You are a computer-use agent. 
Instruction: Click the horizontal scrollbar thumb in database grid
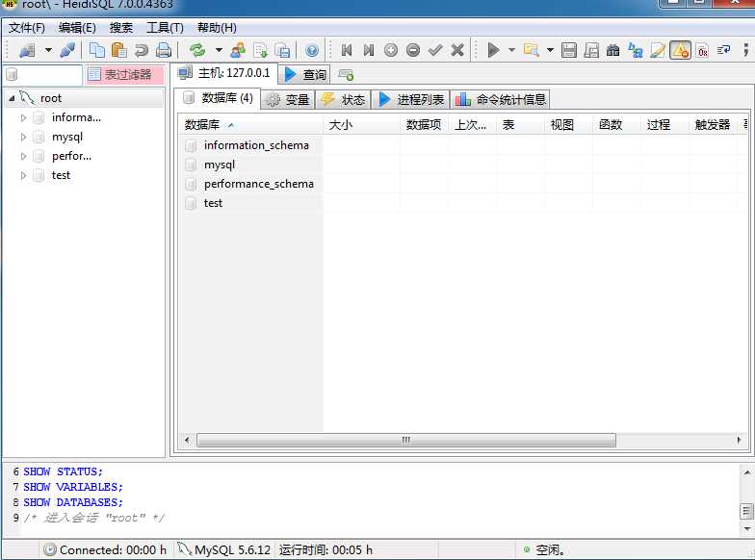[x=406, y=440]
